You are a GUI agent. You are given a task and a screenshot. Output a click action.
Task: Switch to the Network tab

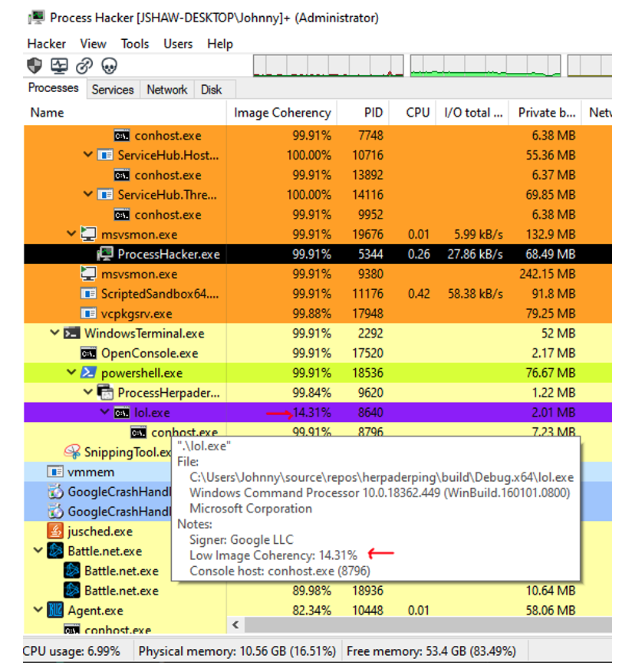point(167,90)
